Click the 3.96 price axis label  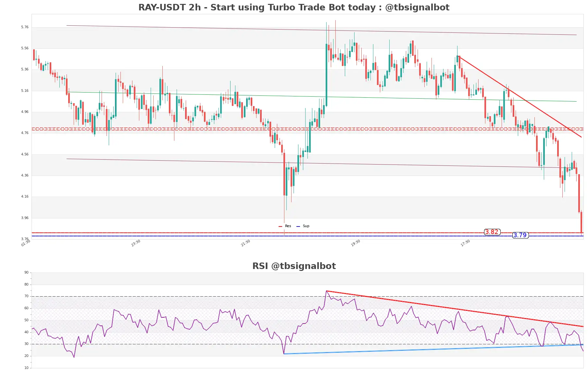(x=25, y=218)
